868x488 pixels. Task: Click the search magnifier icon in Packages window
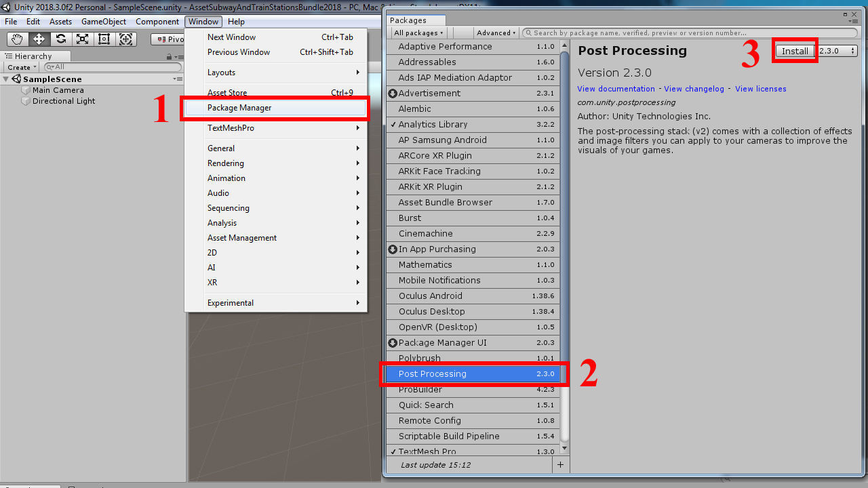point(528,33)
